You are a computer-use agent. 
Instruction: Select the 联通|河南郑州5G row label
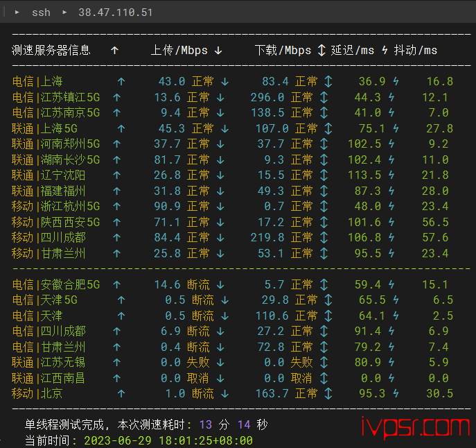(56, 144)
